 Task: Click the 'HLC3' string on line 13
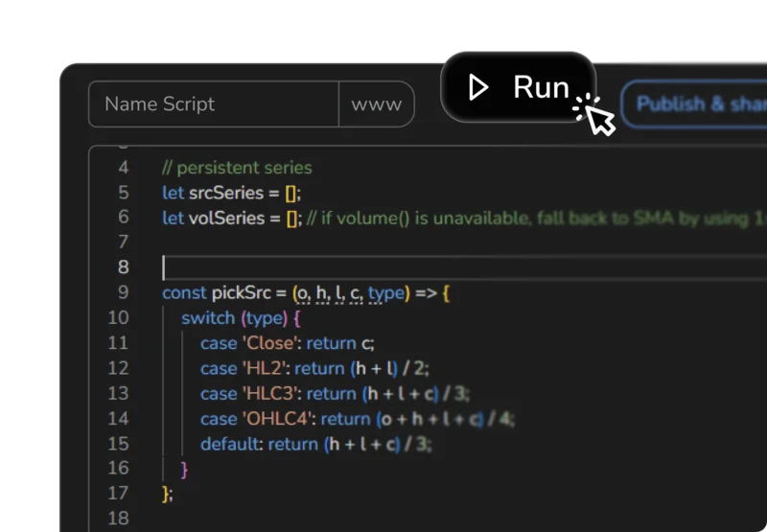pyautogui.click(x=269, y=394)
